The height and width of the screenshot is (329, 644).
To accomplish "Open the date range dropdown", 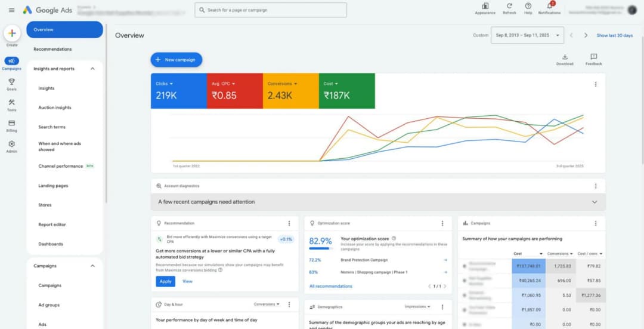I will coord(527,35).
